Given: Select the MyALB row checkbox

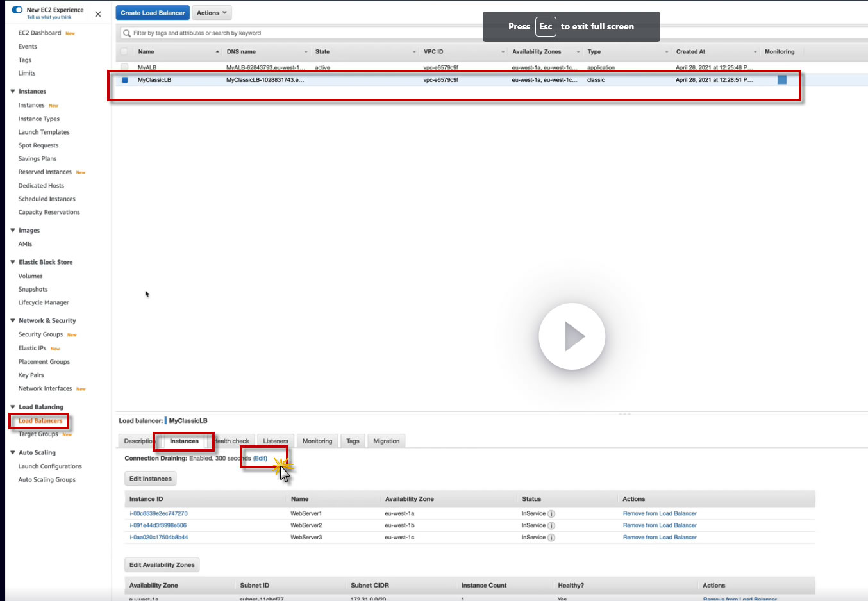Looking at the screenshot, I should 124,67.
